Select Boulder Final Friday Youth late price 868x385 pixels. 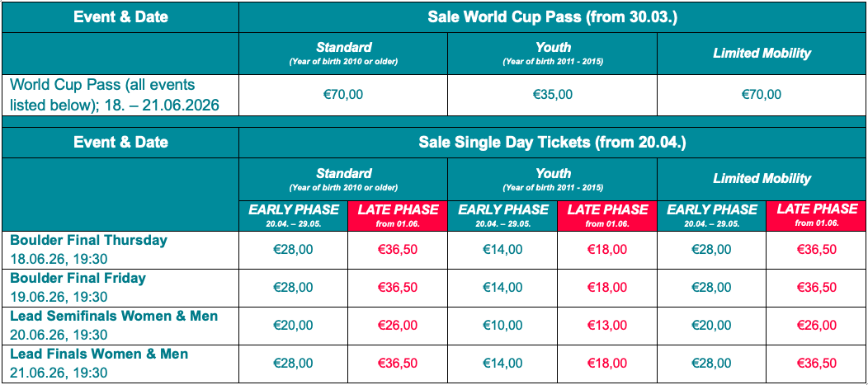pos(607,288)
